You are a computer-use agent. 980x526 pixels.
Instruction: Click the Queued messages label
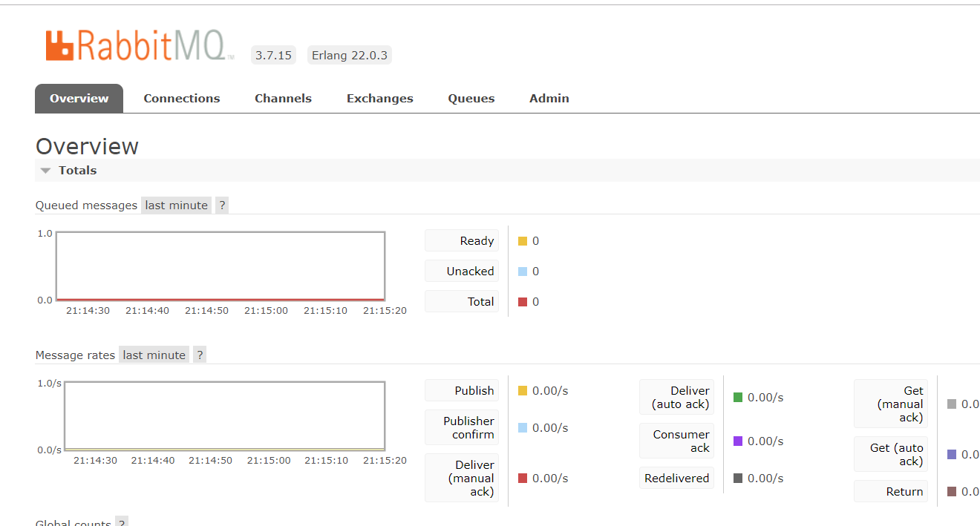(x=86, y=206)
